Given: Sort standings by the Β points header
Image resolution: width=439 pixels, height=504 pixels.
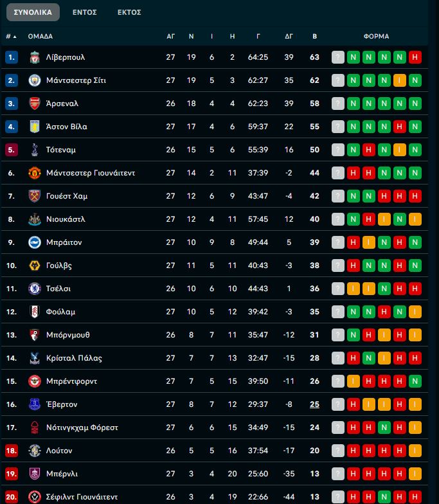Looking at the screenshot, I should (x=314, y=37).
